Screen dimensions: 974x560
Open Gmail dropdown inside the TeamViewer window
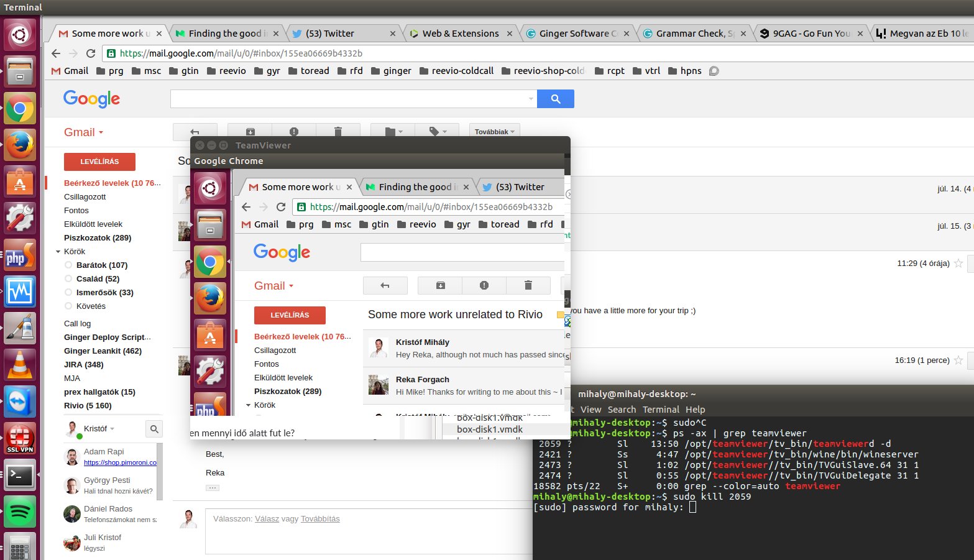coord(274,286)
